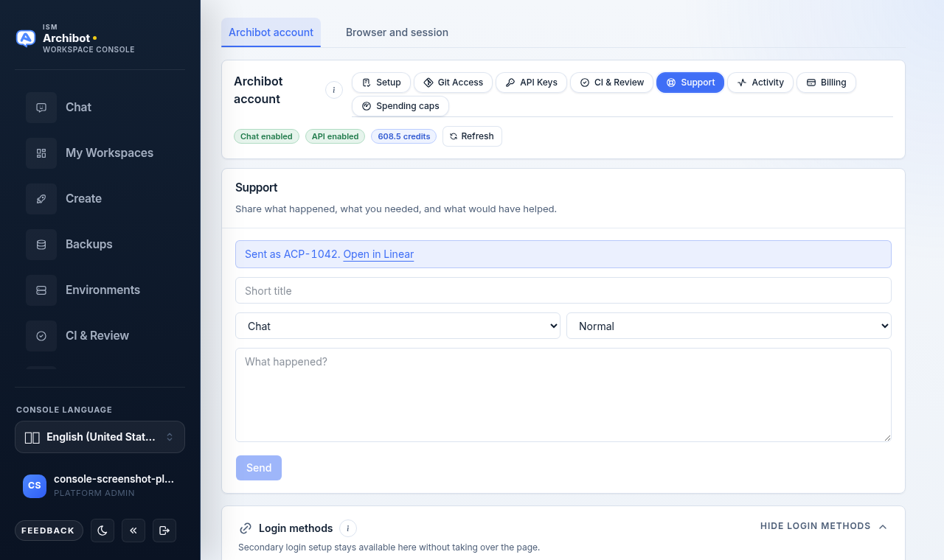
Task: Click the 608.5 credits badge
Action: 403,136
